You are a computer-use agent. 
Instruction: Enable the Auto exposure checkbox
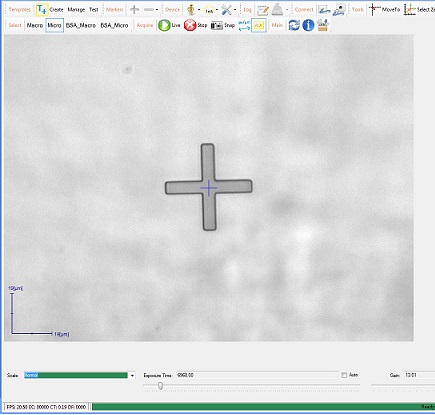(344, 375)
